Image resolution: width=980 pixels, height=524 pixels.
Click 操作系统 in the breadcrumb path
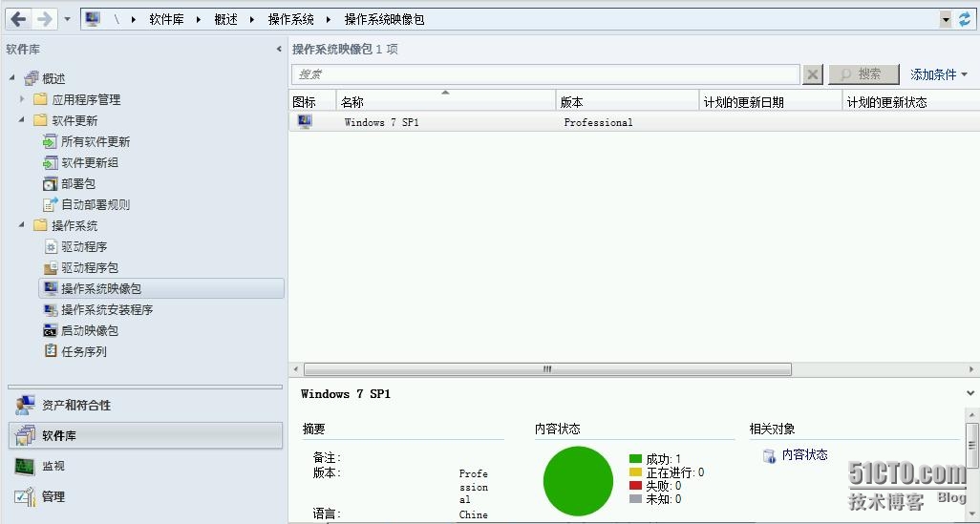pos(290,19)
